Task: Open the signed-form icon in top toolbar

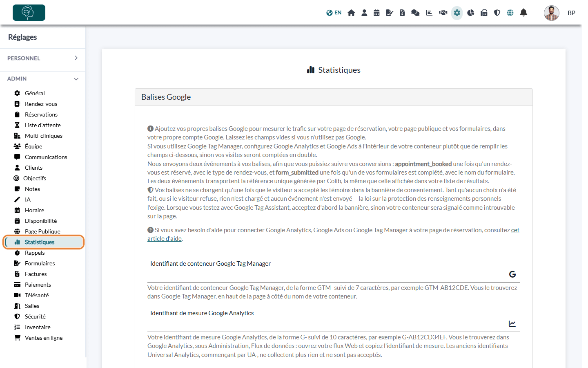Action: click(x=390, y=13)
